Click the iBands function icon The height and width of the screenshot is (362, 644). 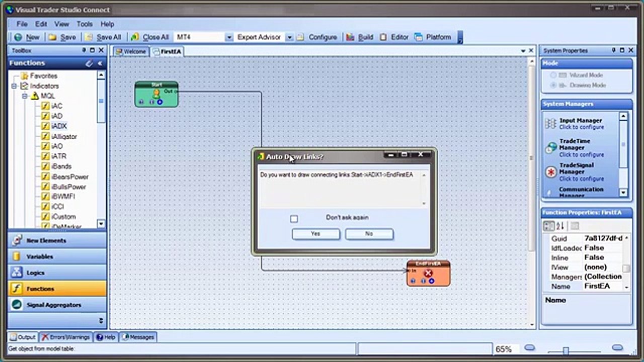pos(45,166)
